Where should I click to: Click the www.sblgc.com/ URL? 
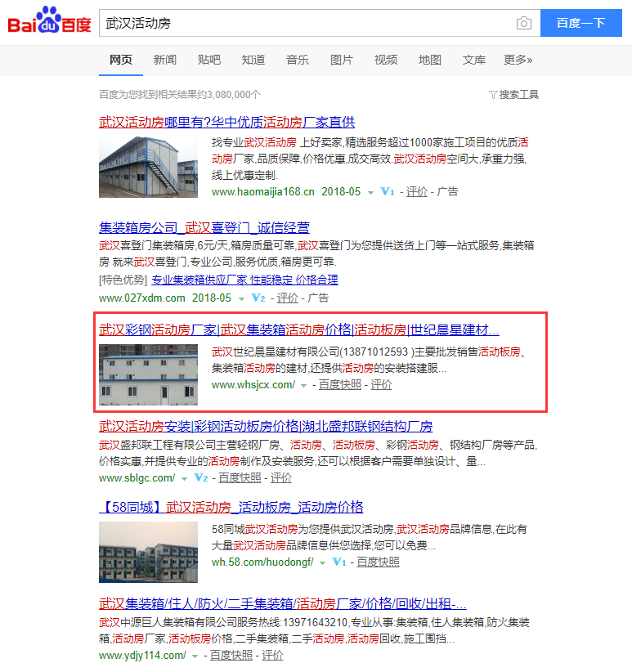137,478
